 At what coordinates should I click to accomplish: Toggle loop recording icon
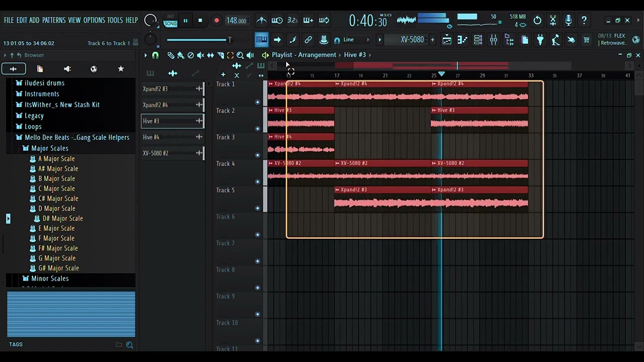(324, 21)
